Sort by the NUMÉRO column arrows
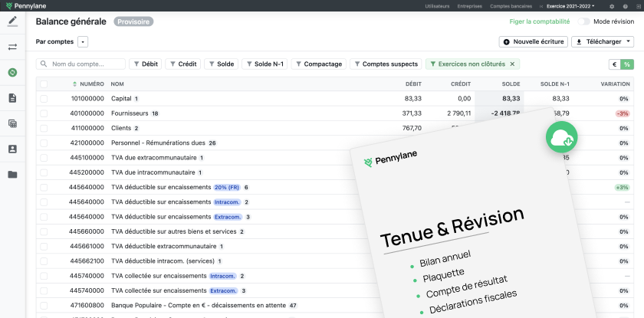 [x=75, y=84]
